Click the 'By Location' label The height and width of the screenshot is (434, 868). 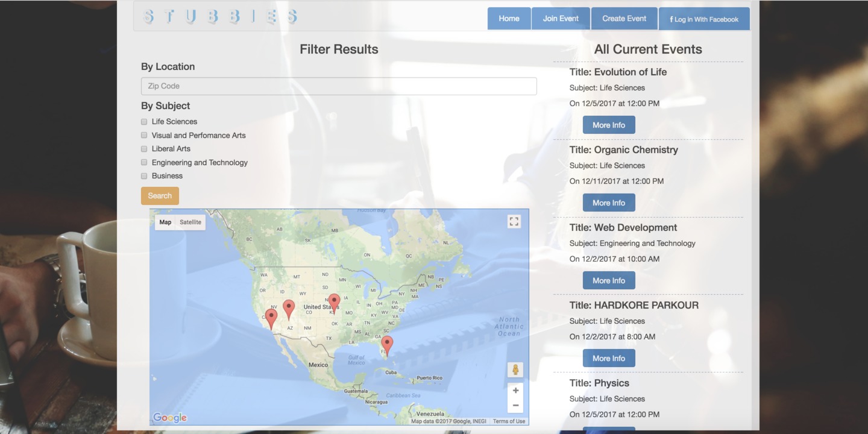tap(168, 67)
